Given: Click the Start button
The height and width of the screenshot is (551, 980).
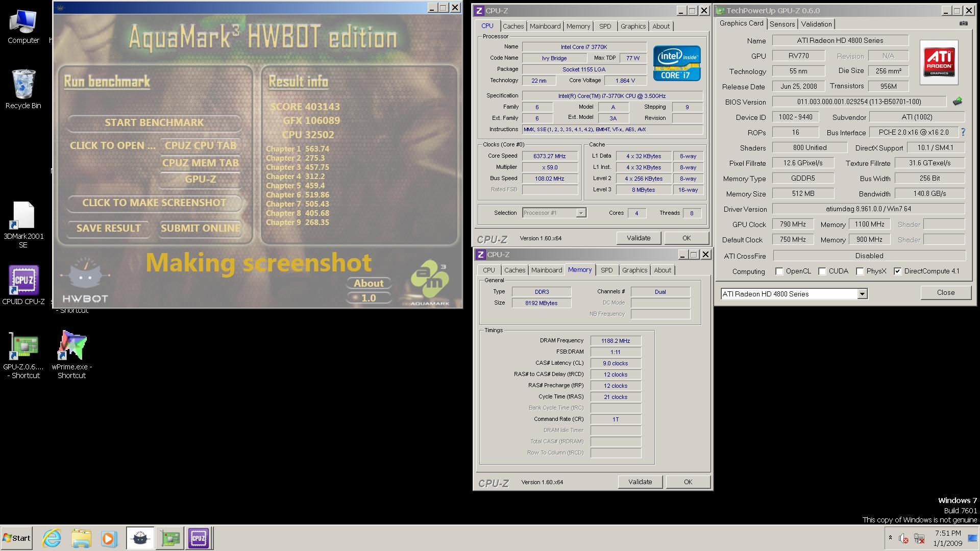Looking at the screenshot, I should 17,538.
